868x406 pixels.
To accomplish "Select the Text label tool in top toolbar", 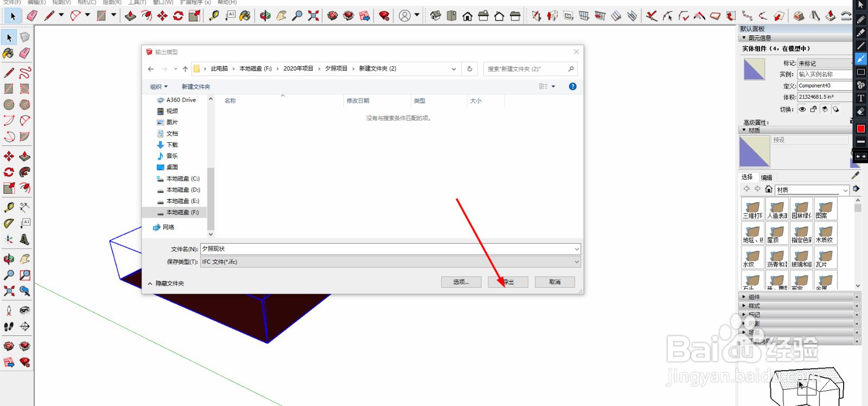I will (230, 16).
